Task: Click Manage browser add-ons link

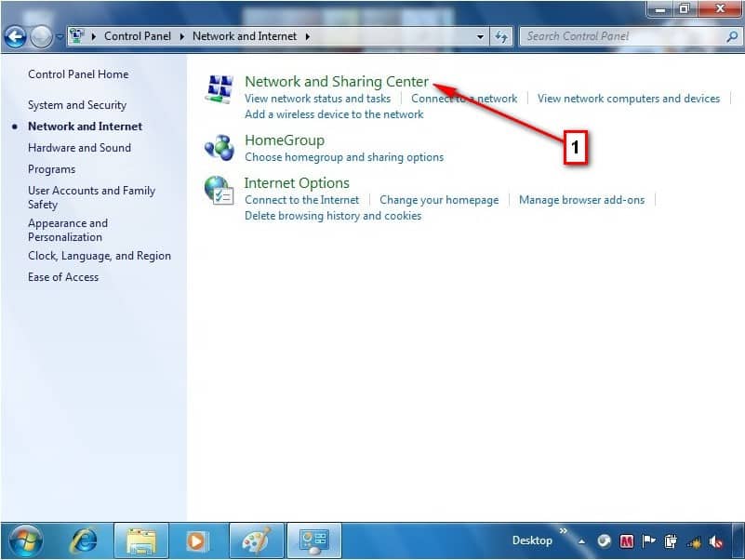Action: pos(581,200)
